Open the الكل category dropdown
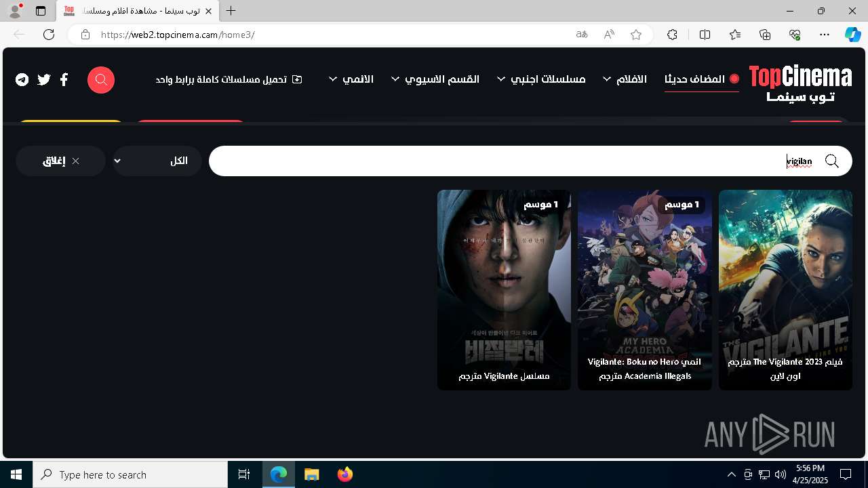Viewport: 868px width, 488px height. [x=157, y=161]
